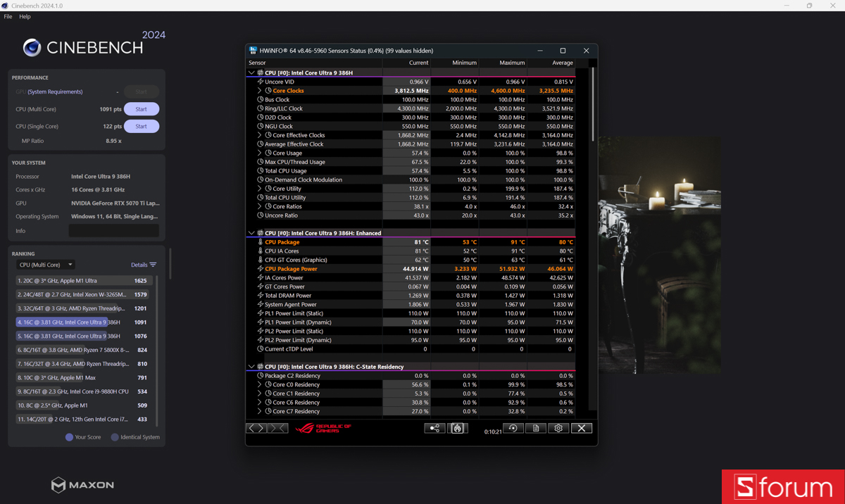Expand Core C7 Residency row

[x=260, y=411]
